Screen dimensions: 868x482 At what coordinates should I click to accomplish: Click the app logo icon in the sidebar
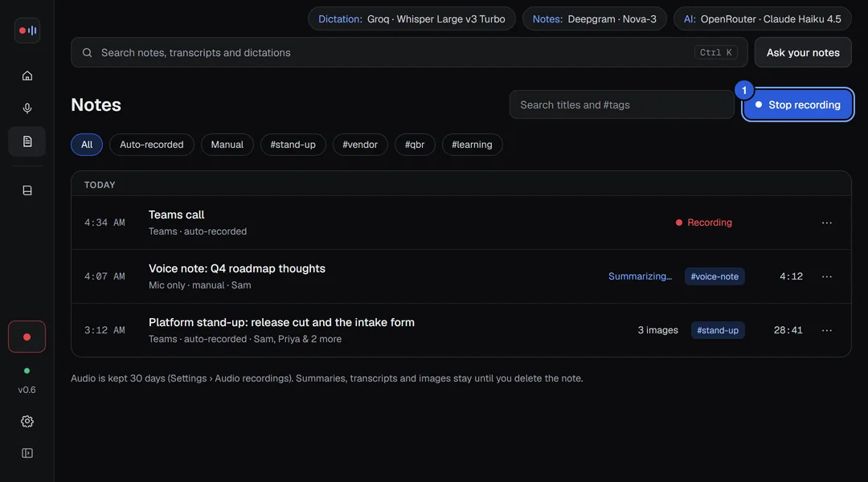click(27, 31)
